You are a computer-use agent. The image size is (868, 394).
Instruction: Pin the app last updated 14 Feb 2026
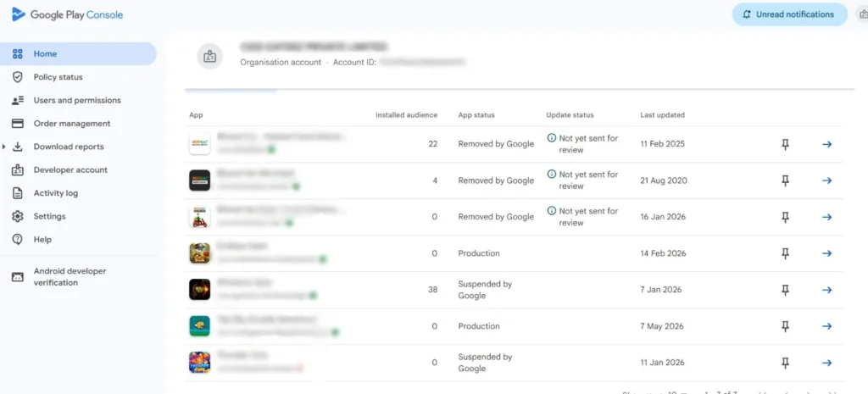pyautogui.click(x=785, y=252)
